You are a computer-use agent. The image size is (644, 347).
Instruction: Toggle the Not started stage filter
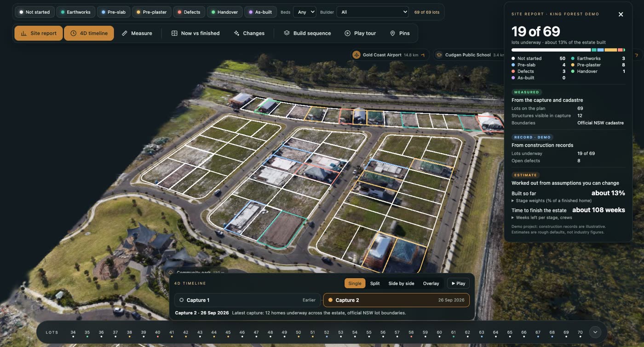(35, 12)
